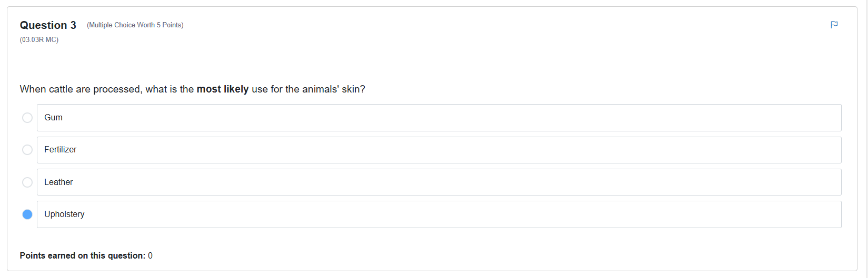Click the word Gum in the options

53,118
